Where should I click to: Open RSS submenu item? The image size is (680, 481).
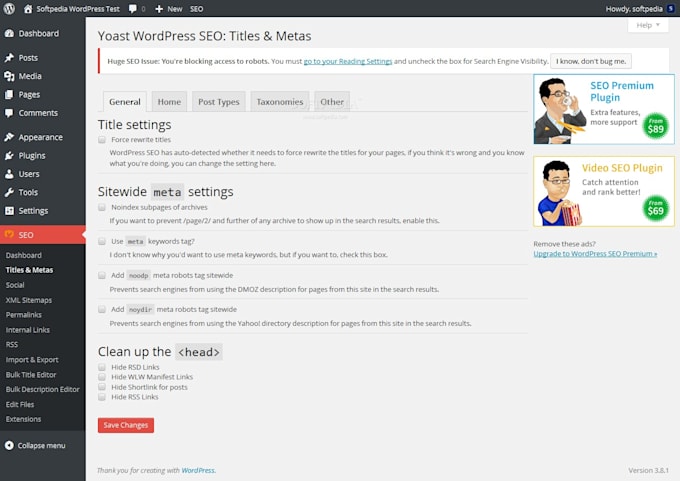click(12, 344)
